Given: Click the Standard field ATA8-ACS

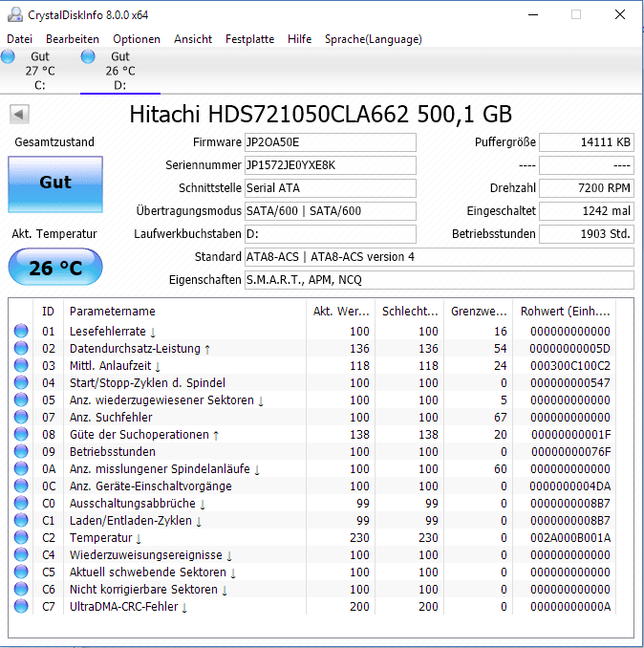Looking at the screenshot, I should coord(440,257).
